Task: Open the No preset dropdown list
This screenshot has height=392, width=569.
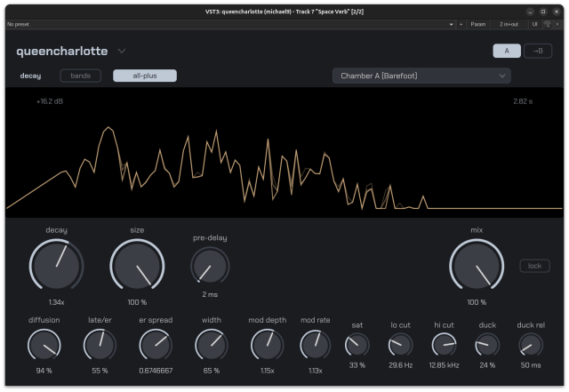Action: point(451,24)
